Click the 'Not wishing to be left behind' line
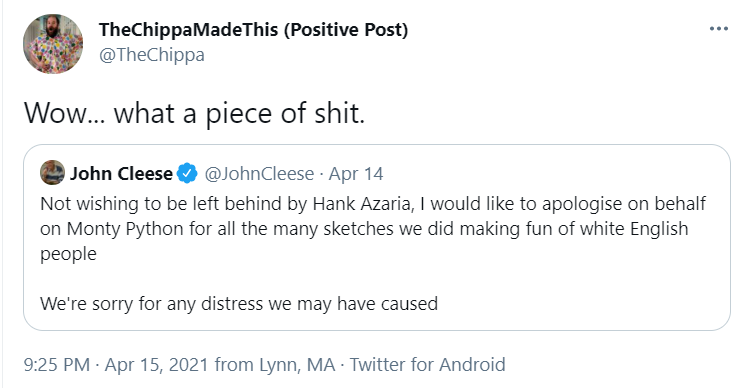 (x=373, y=204)
